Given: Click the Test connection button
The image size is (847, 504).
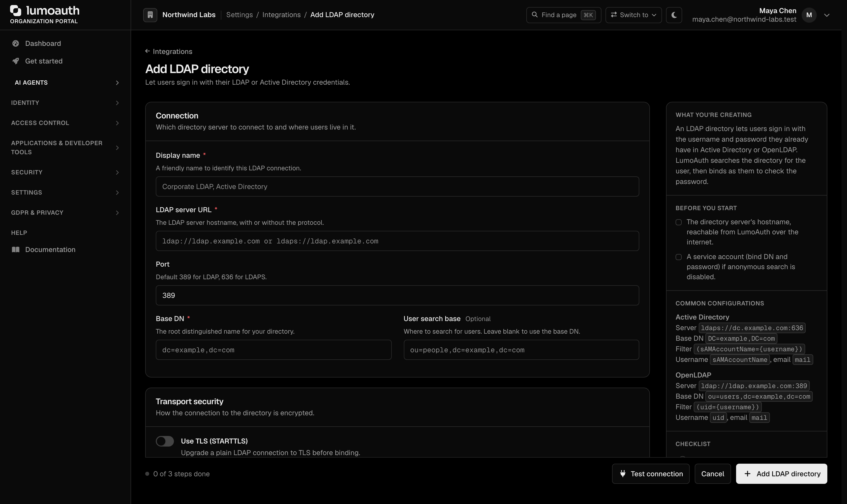Looking at the screenshot, I should point(651,474).
